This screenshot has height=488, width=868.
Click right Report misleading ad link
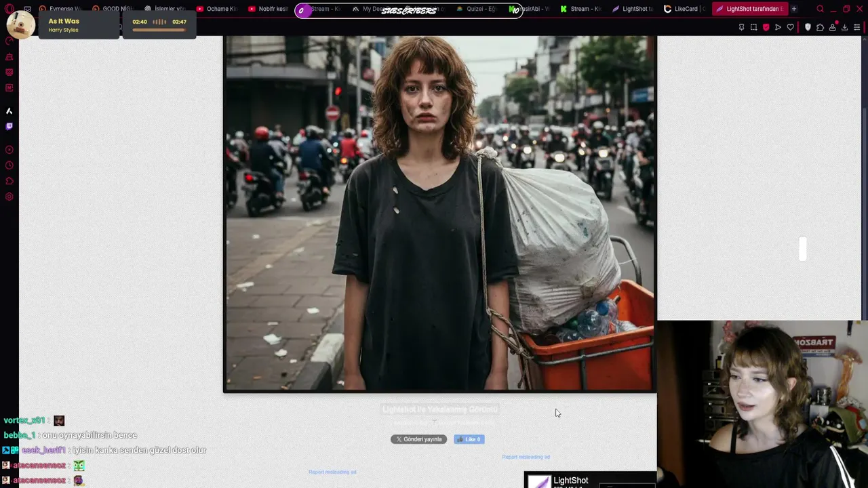[526, 457]
